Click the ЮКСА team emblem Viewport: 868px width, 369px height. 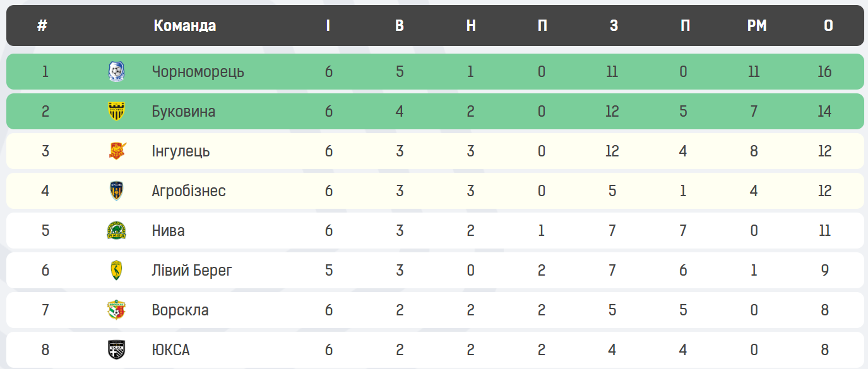(x=116, y=349)
